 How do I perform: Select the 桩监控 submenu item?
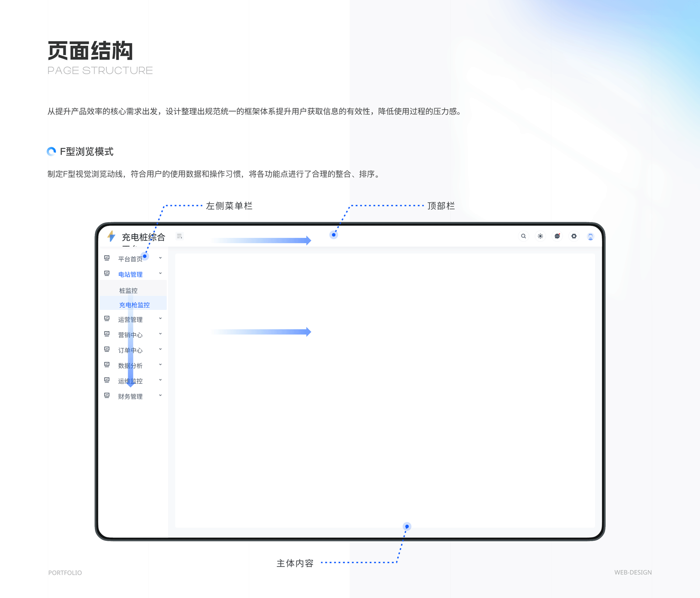click(128, 290)
